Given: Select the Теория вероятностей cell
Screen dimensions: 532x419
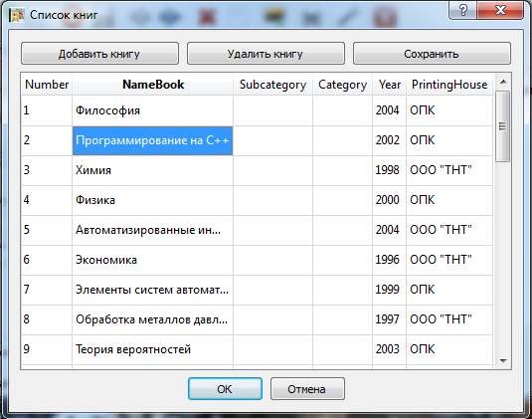Looking at the screenshot, I should click(153, 349).
